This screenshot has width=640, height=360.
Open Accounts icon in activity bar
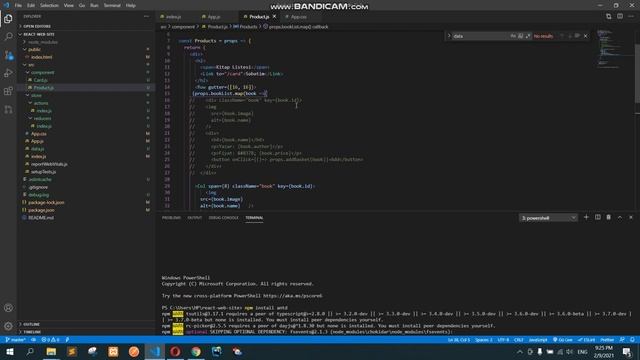pos(8,308)
